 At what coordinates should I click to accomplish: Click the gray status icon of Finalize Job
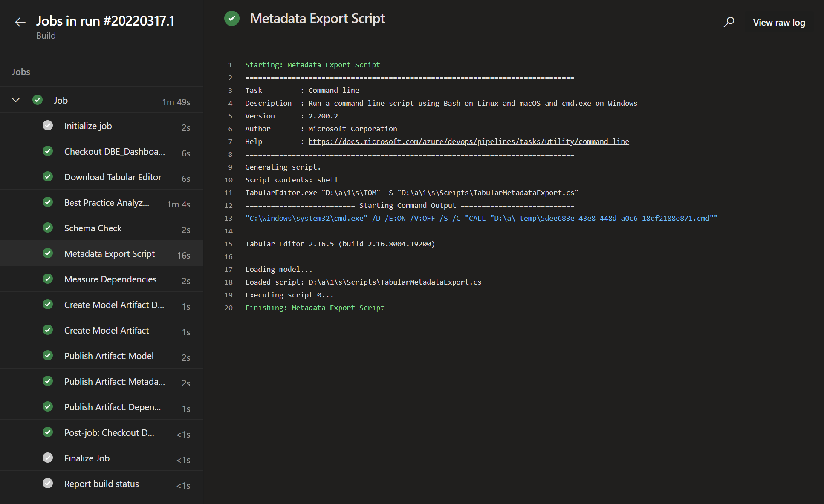point(48,458)
